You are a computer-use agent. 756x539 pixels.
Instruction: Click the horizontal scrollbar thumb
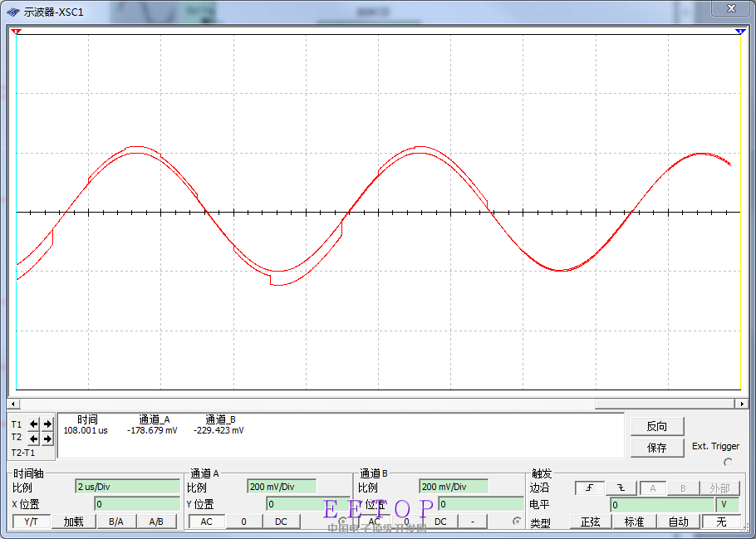click(665, 404)
